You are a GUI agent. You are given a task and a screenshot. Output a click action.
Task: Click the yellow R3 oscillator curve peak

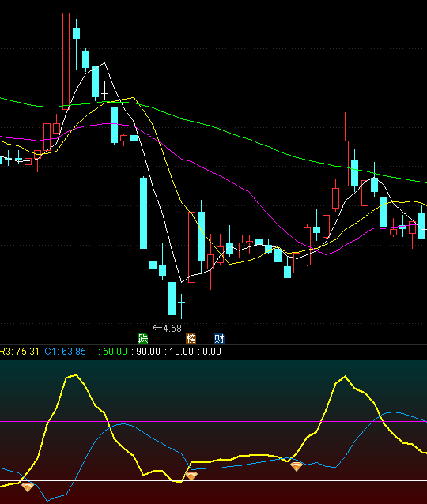[x=76, y=374]
